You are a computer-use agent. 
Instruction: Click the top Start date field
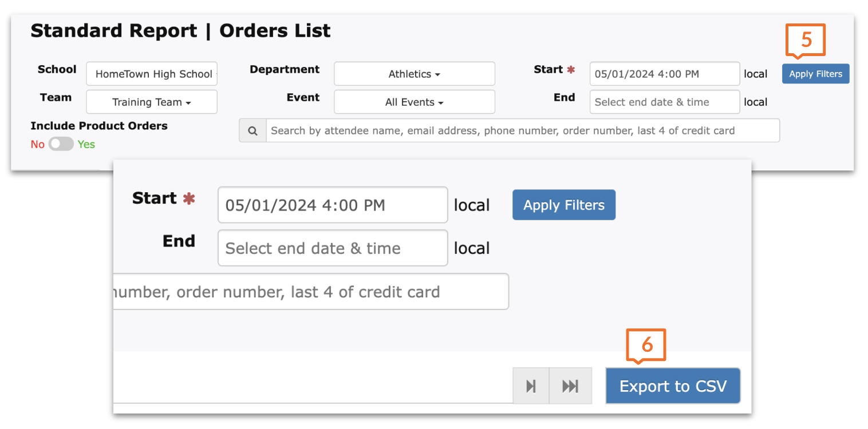[x=664, y=74]
